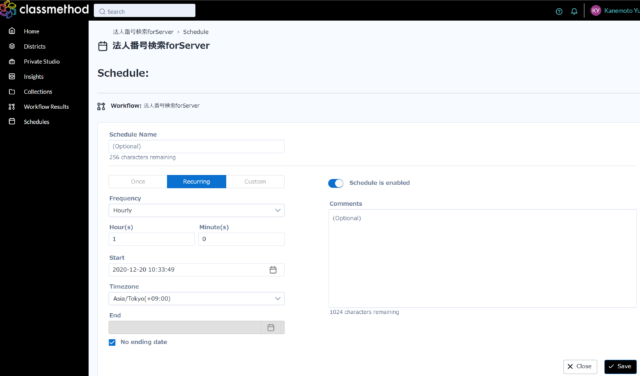
Task: Uncheck the No ending date checkbox
Action: pos(112,342)
